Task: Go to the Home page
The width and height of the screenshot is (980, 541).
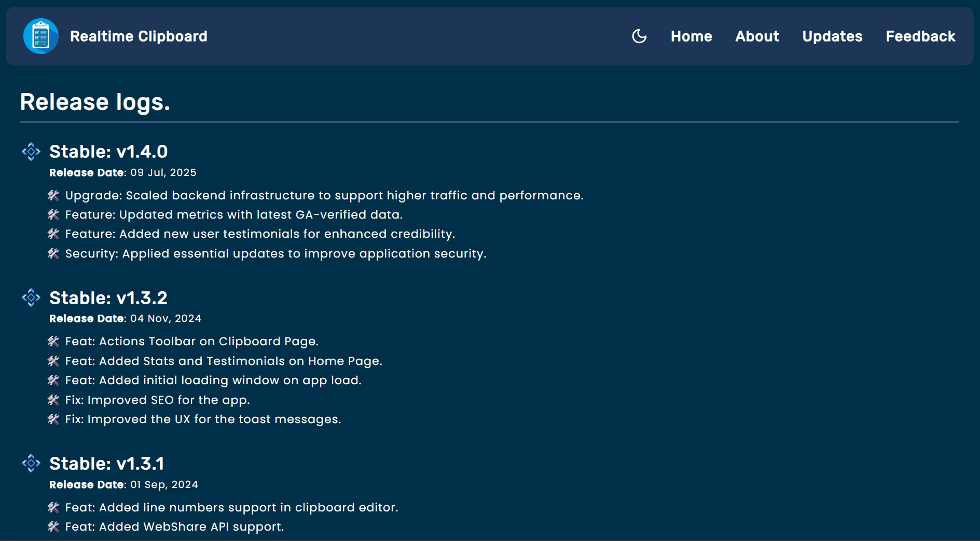Action: click(x=691, y=36)
